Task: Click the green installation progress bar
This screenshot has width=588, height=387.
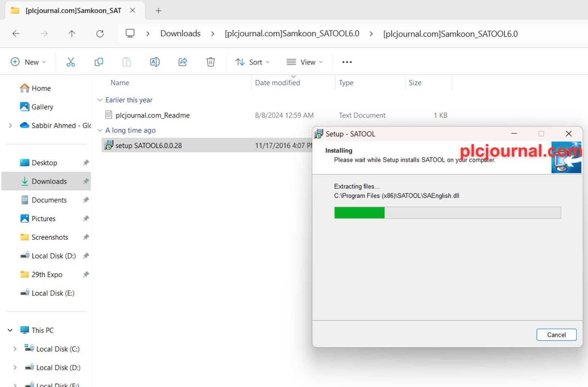Action: [359, 212]
